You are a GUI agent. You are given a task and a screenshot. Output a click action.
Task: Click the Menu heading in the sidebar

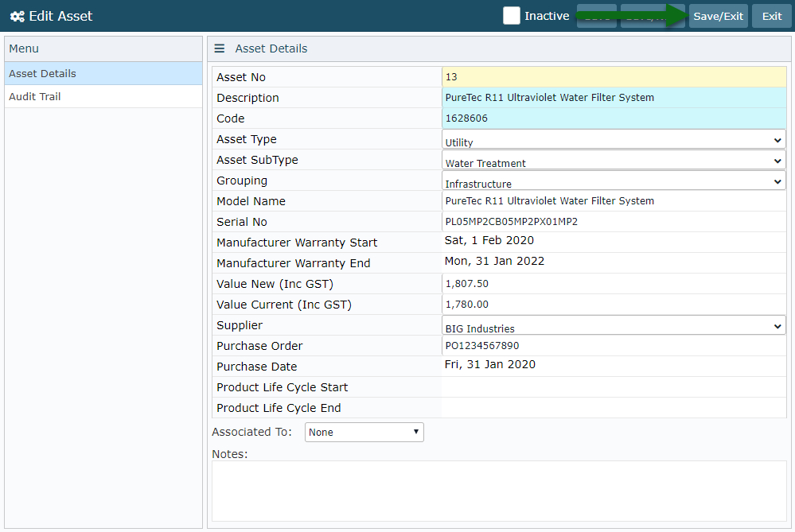click(24, 49)
